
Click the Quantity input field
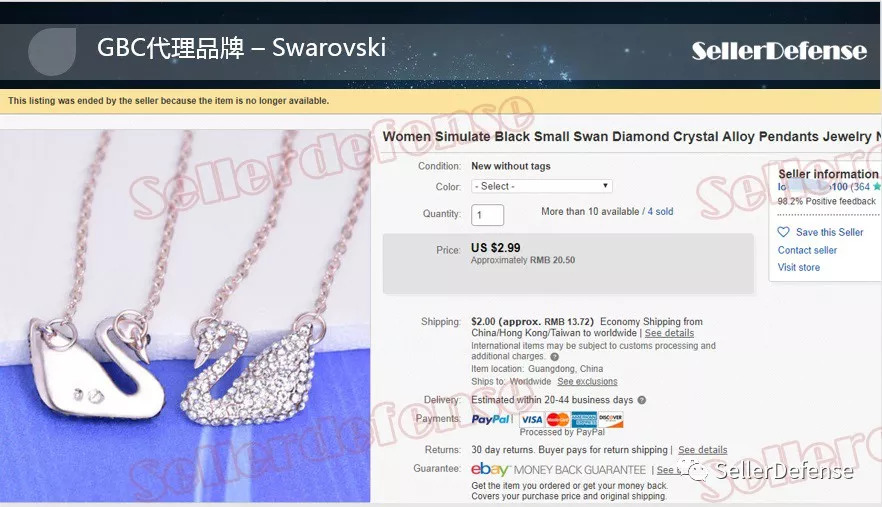(487, 215)
